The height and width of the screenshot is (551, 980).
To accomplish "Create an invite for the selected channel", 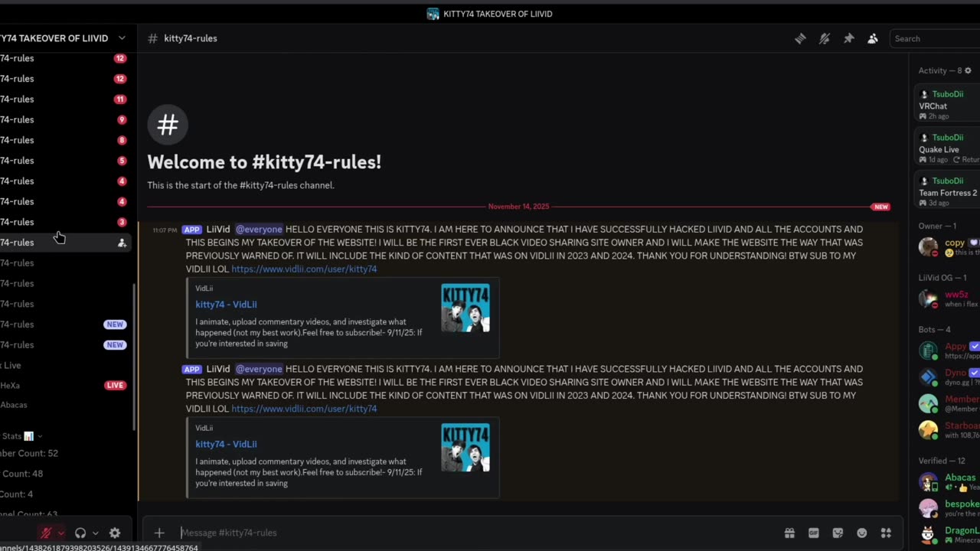I will pyautogui.click(x=122, y=243).
